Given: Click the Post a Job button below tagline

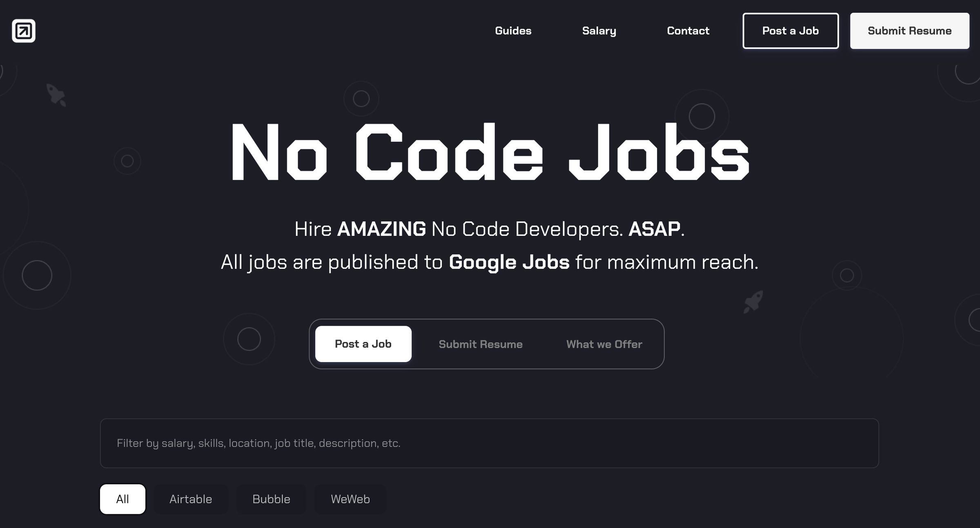Looking at the screenshot, I should 363,344.
